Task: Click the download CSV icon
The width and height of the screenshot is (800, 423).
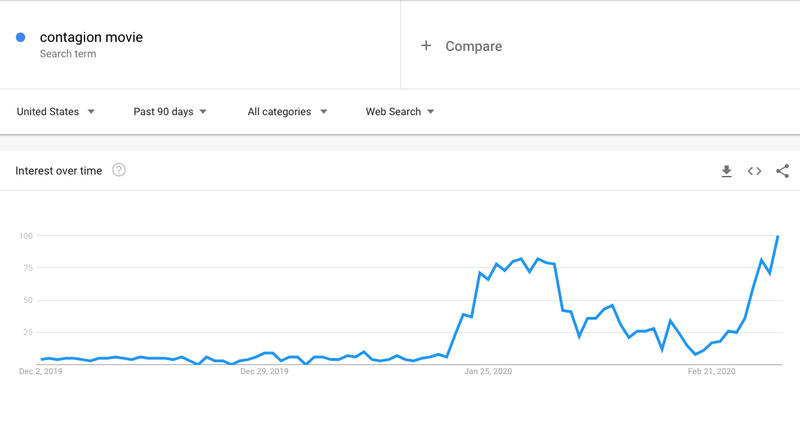Action: (x=727, y=171)
